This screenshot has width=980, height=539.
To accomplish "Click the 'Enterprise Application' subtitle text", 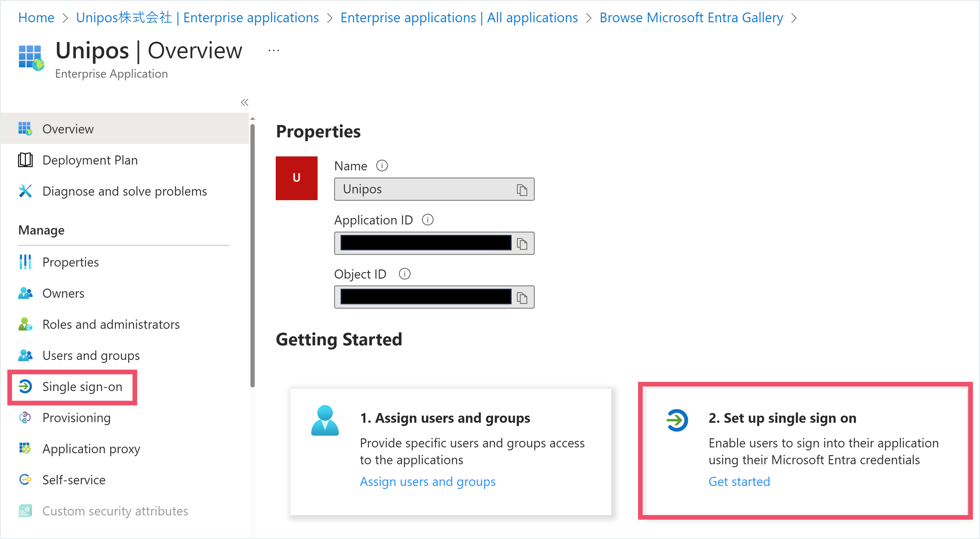I will pyautogui.click(x=111, y=74).
